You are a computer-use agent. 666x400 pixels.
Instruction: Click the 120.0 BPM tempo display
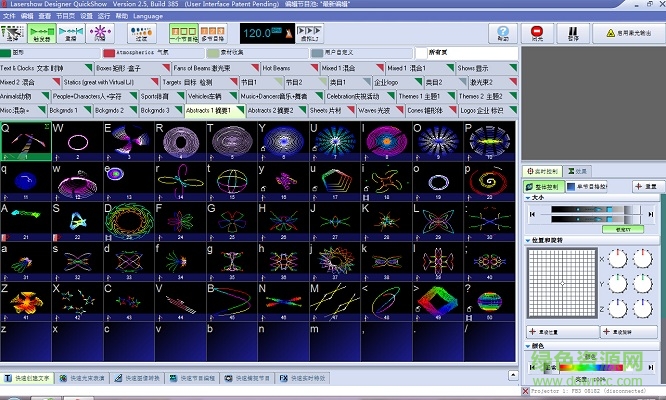tap(257, 33)
